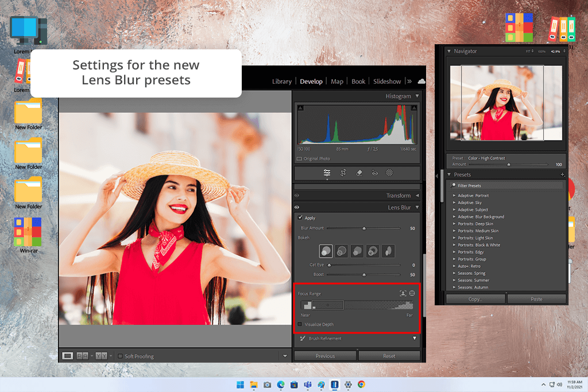Uncheck the Apply checkbox in Lens Blur
The width and height of the screenshot is (588, 392).
300,218
